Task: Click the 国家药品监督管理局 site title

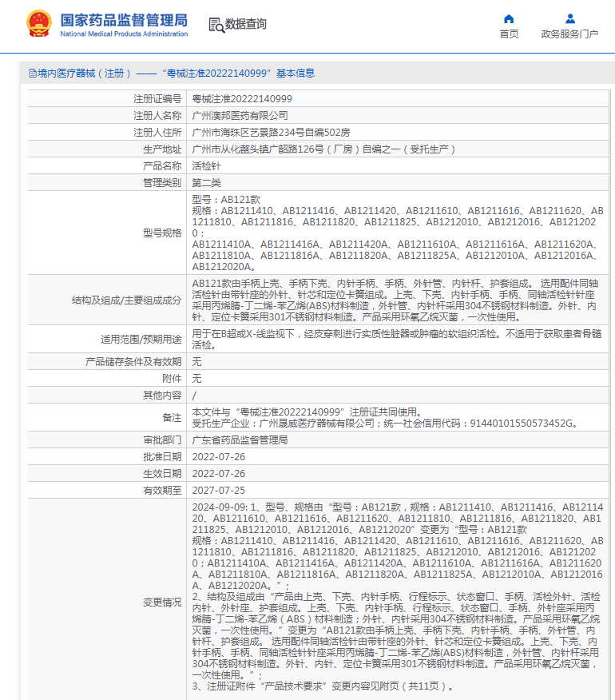Action: (124, 19)
